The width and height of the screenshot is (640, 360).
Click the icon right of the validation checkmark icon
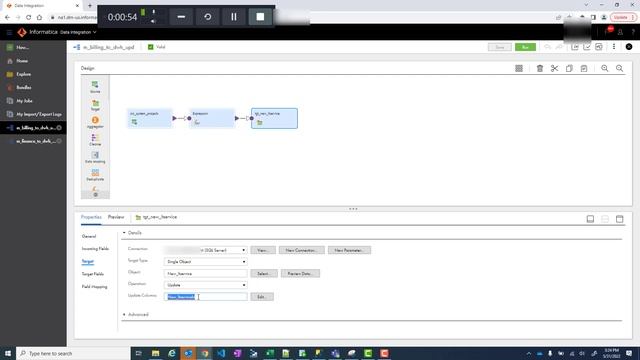click(599, 47)
